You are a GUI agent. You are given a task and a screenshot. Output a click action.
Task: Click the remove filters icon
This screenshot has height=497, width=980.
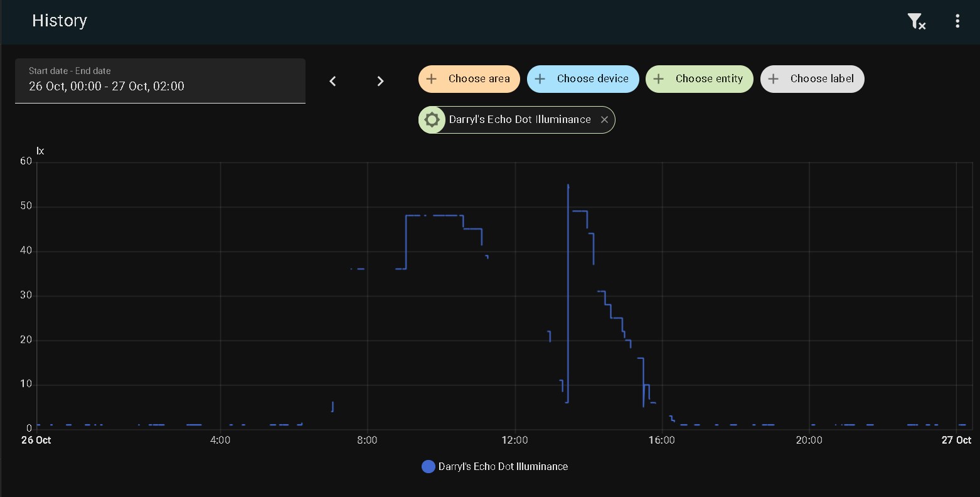(x=917, y=21)
